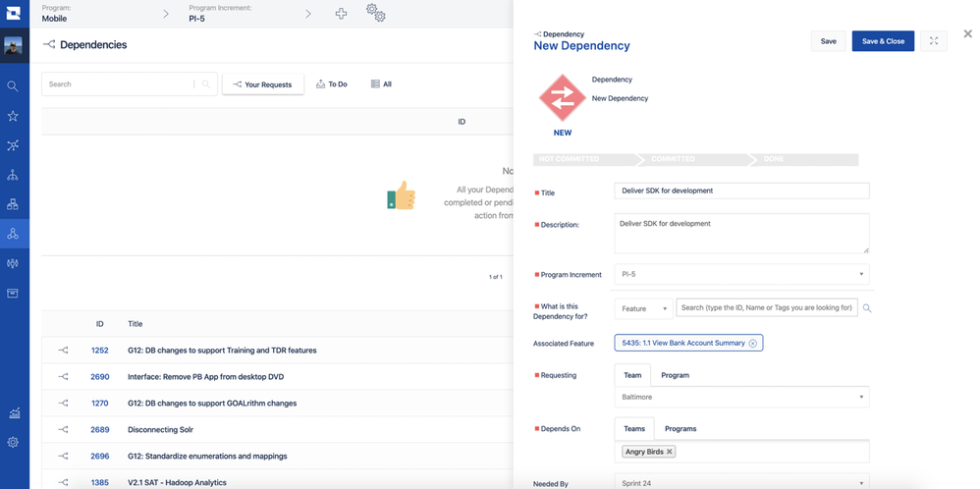This screenshot has width=980, height=489.
Task: Click the app logo in the sidebar
Action: (14, 13)
